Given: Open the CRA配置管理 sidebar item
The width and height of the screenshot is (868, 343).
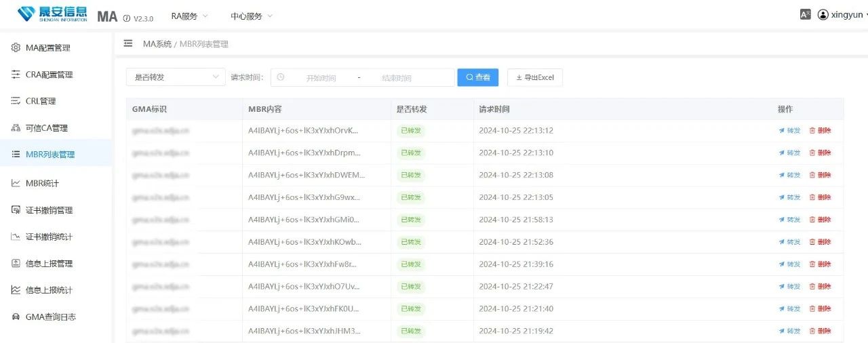Looking at the screenshot, I should (49, 75).
